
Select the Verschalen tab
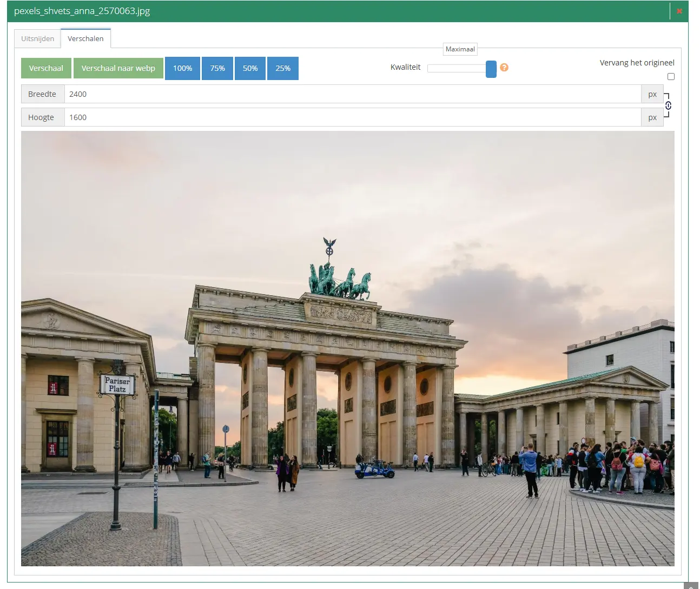click(x=85, y=38)
